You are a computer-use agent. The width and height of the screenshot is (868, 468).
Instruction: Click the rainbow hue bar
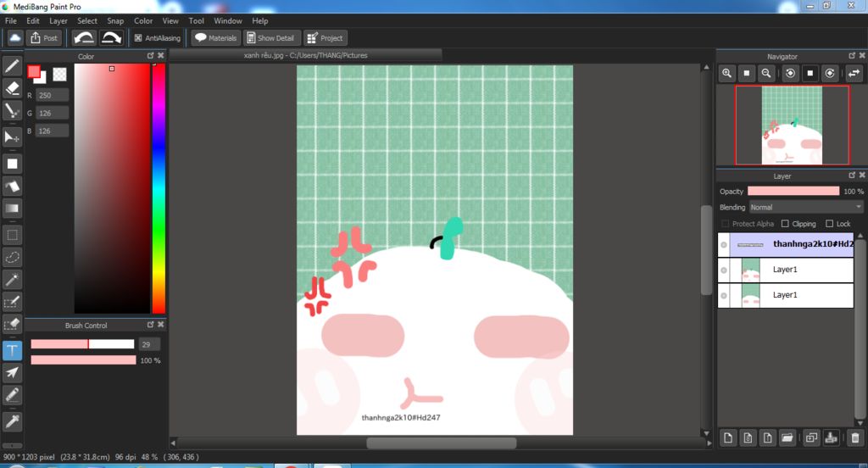tap(159, 188)
